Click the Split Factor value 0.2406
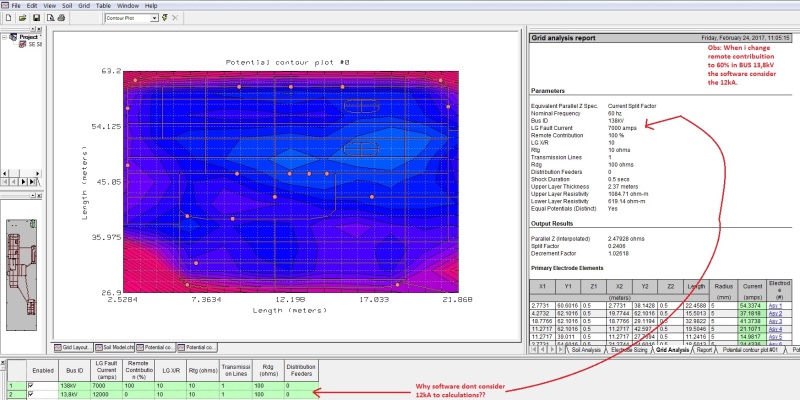This screenshot has width=800, height=400. pos(617,246)
